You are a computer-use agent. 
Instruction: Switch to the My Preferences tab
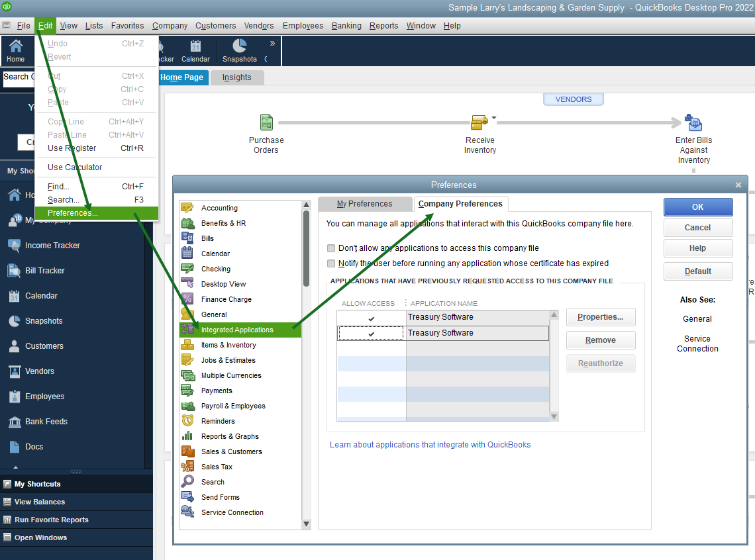pyautogui.click(x=364, y=204)
